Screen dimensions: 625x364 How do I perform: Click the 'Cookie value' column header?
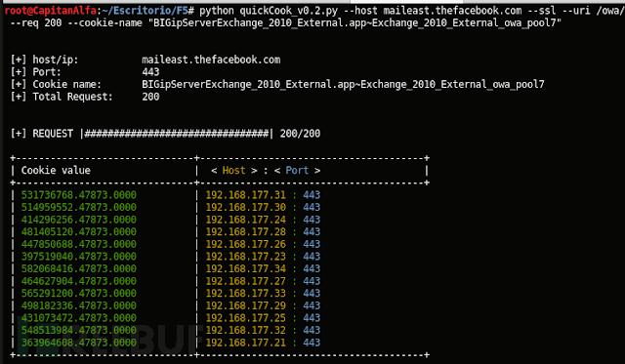click(56, 171)
